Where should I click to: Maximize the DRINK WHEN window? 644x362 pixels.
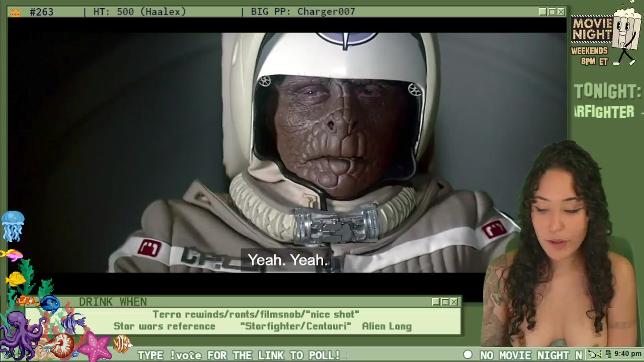tap(445, 302)
